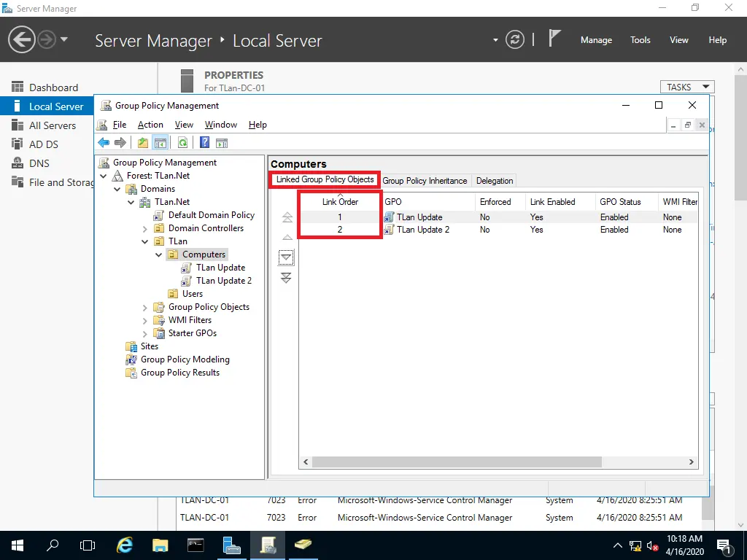Refresh the Group Policy Management view
The height and width of the screenshot is (560, 747).
pyautogui.click(x=182, y=142)
